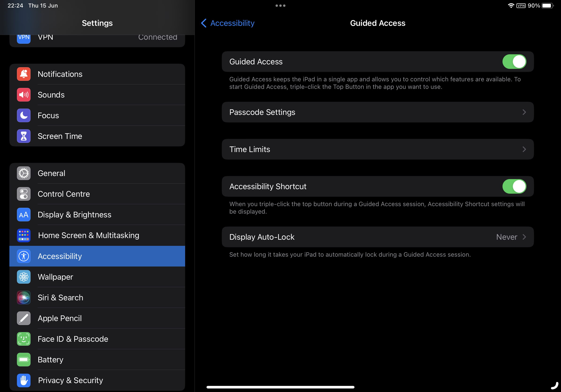Open Screen Time settings
This screenshot has height=392, width=561.
pyautogui.click(x=97, y=136)
